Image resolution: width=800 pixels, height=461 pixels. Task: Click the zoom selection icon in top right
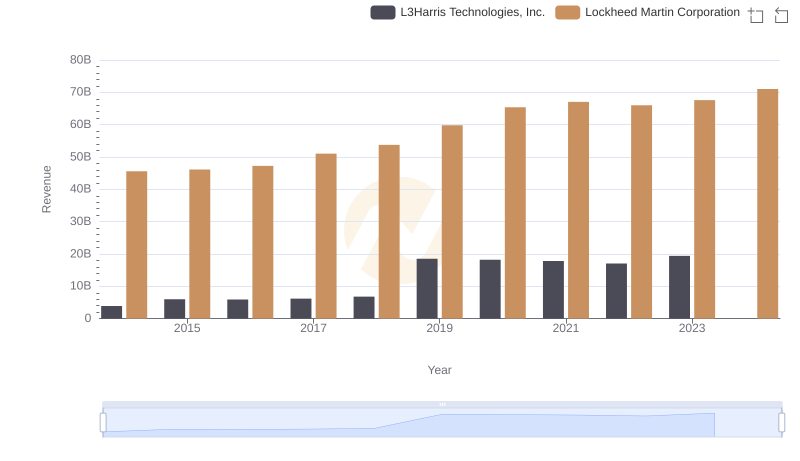click(x=756, y=15)
